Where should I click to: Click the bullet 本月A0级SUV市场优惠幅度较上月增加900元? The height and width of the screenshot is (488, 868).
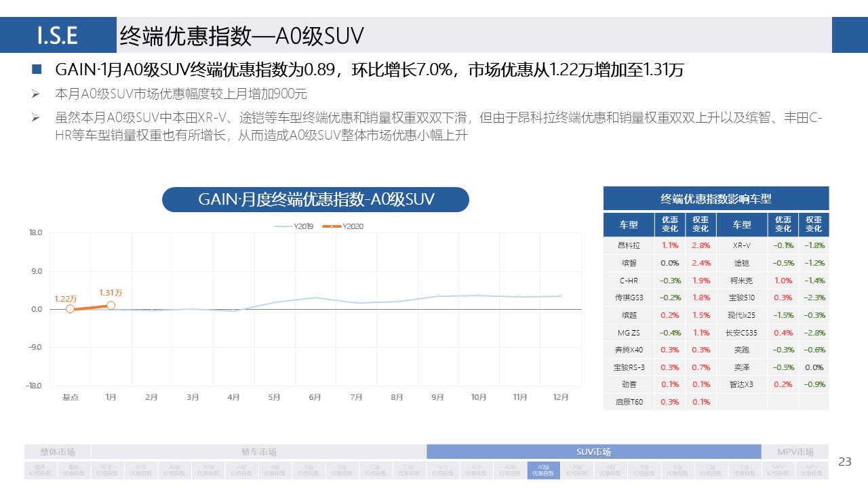[181, 94]
